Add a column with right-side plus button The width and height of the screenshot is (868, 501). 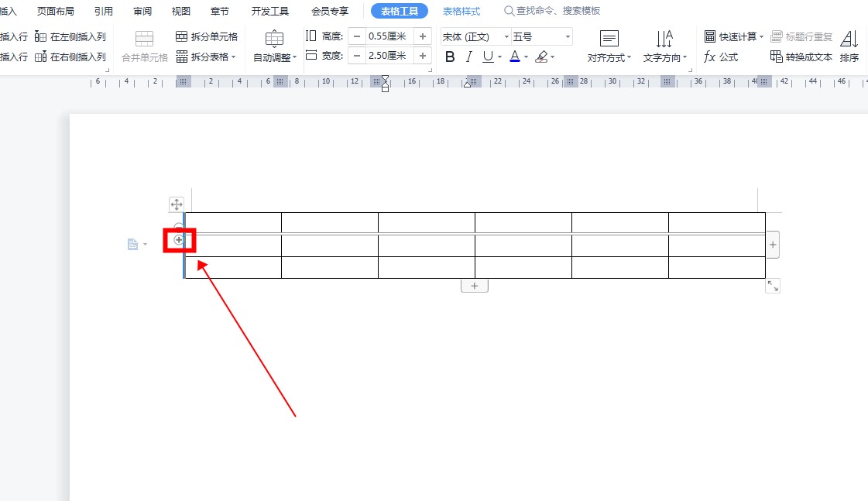tap(773, 245)
